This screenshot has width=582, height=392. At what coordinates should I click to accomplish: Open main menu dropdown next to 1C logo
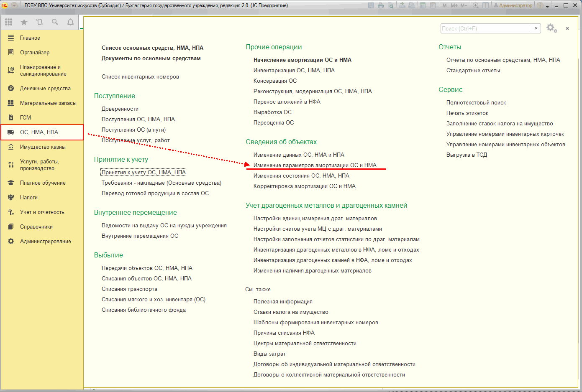coord(14,5)
